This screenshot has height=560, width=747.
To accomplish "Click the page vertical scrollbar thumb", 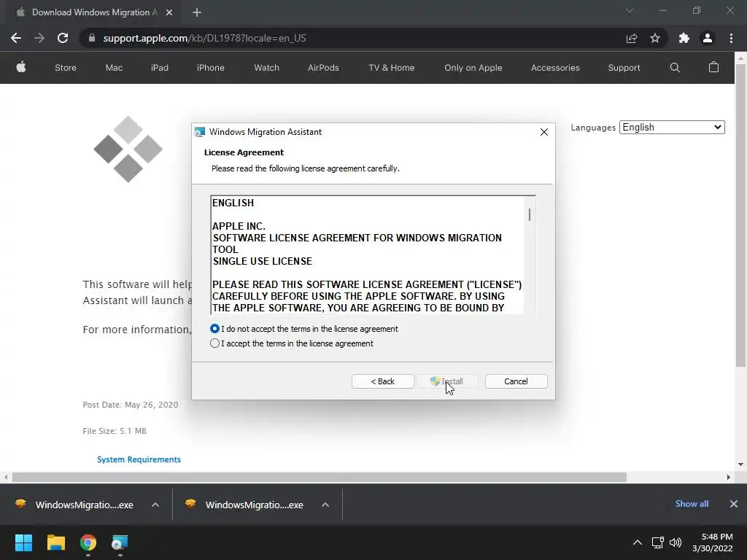I will pyautogui.click(x=740, y=215).
